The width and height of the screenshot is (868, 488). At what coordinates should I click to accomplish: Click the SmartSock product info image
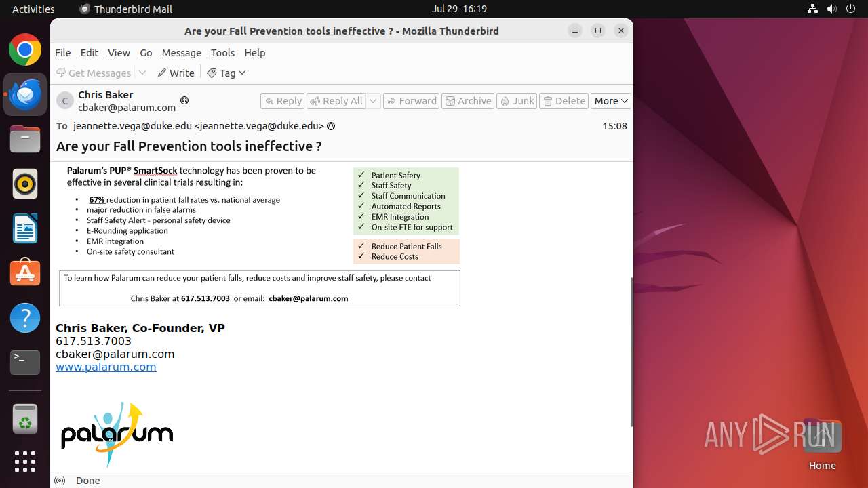(260, 235)
